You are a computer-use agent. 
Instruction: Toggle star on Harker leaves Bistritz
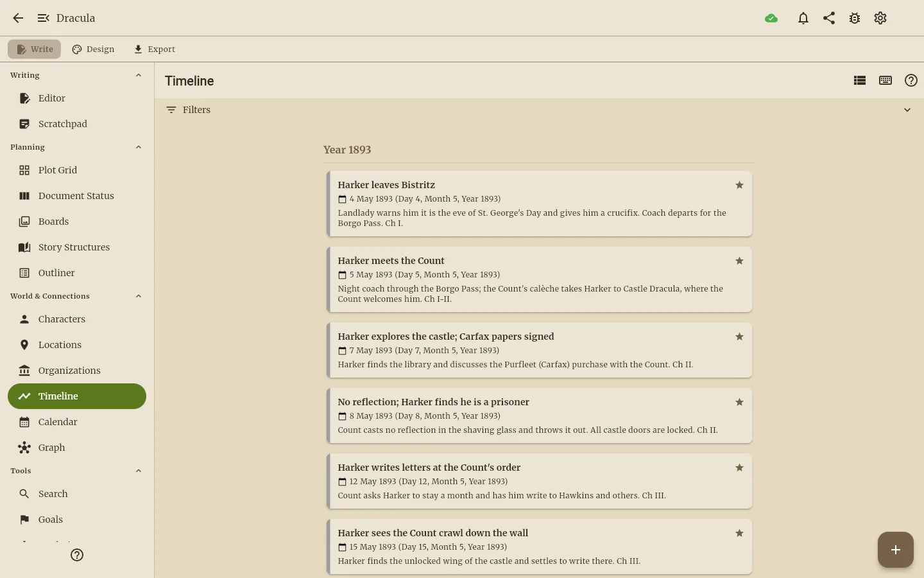click(x=739, y=185)
